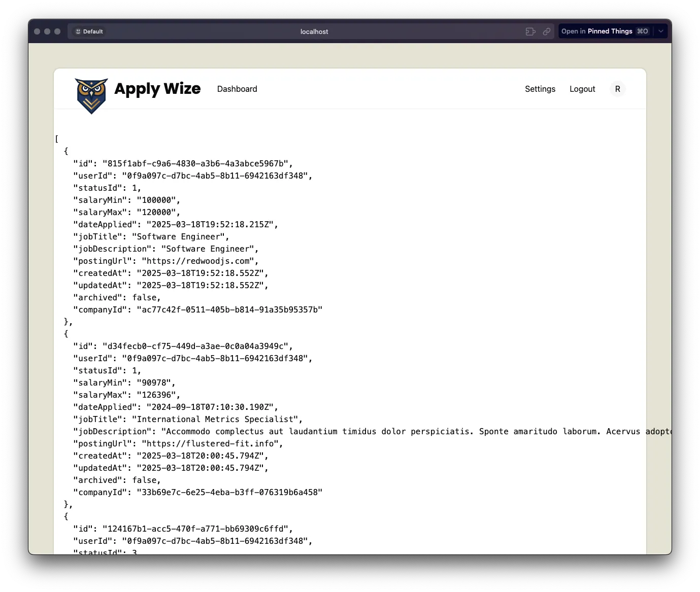The height and width of the screenshot is (592, 700).
Task: Click the extensions icon in the address bar
Action: [x=530, y=31]
